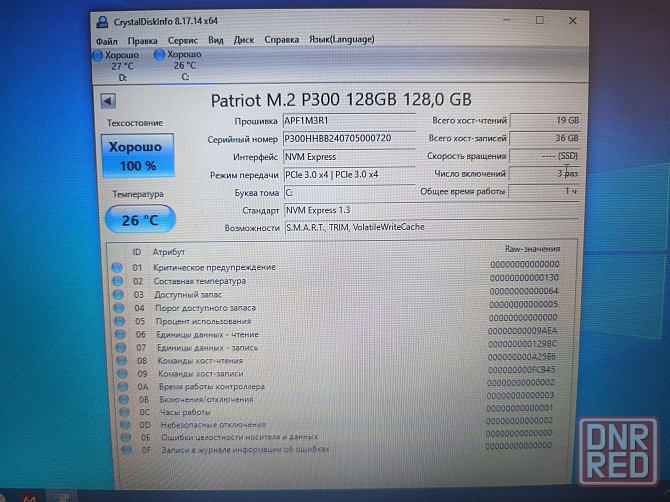Click status dot of Единицы данных - чтение row
The width and height of the screenshot is (670, 502).
120,335
